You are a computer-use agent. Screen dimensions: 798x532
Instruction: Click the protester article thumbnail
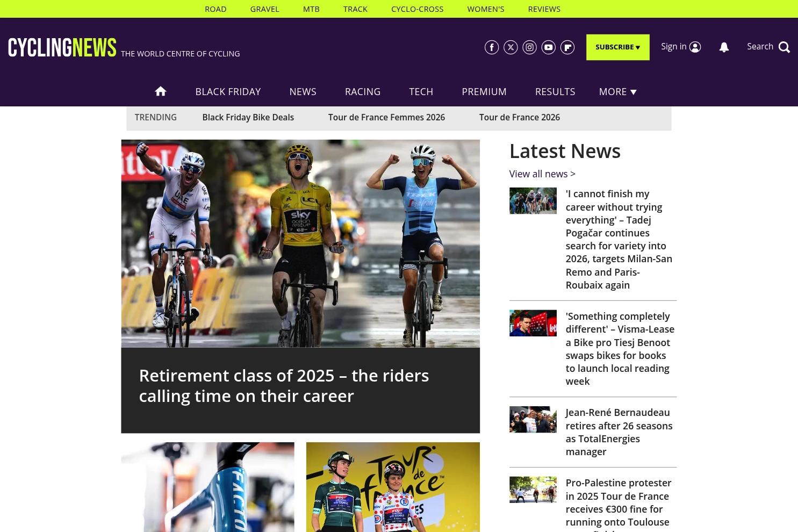point(533,490)
